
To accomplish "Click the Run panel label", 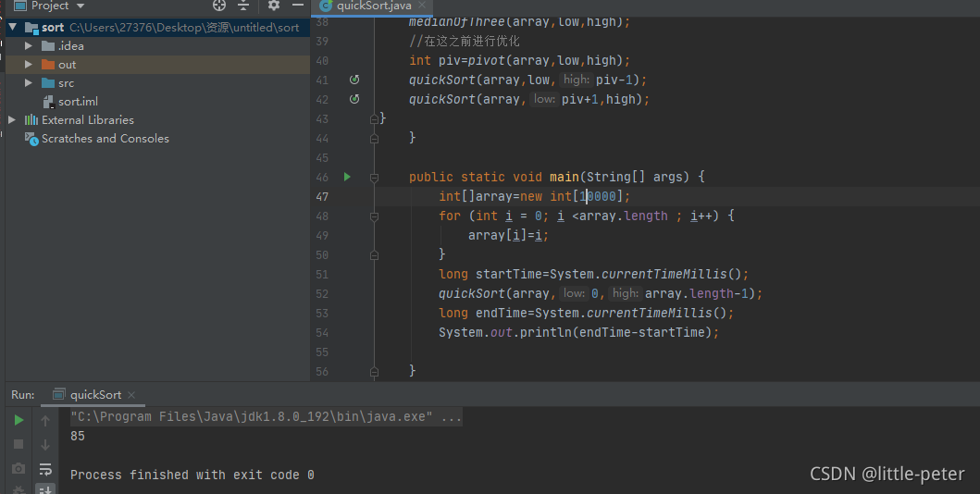I will tap(23, 395).
